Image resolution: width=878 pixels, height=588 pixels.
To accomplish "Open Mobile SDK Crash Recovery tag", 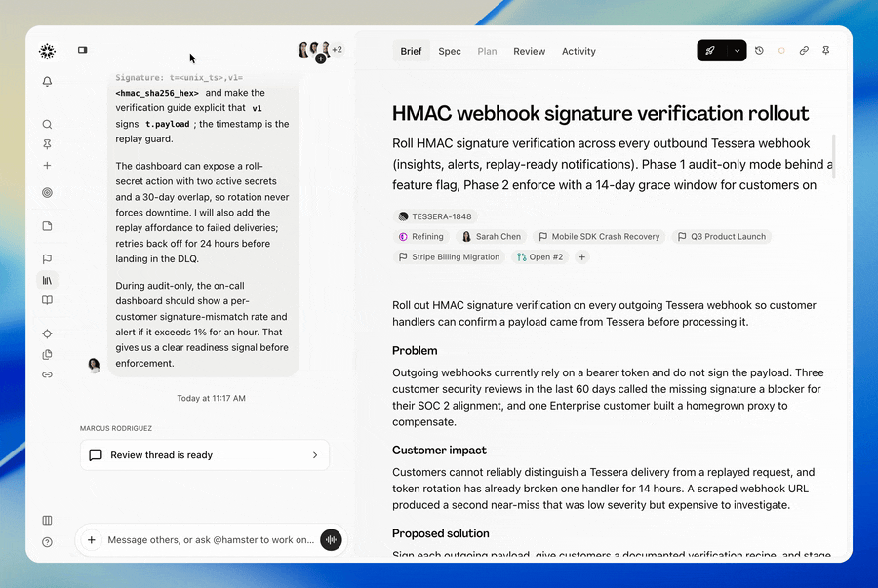I will click(599, 237).
